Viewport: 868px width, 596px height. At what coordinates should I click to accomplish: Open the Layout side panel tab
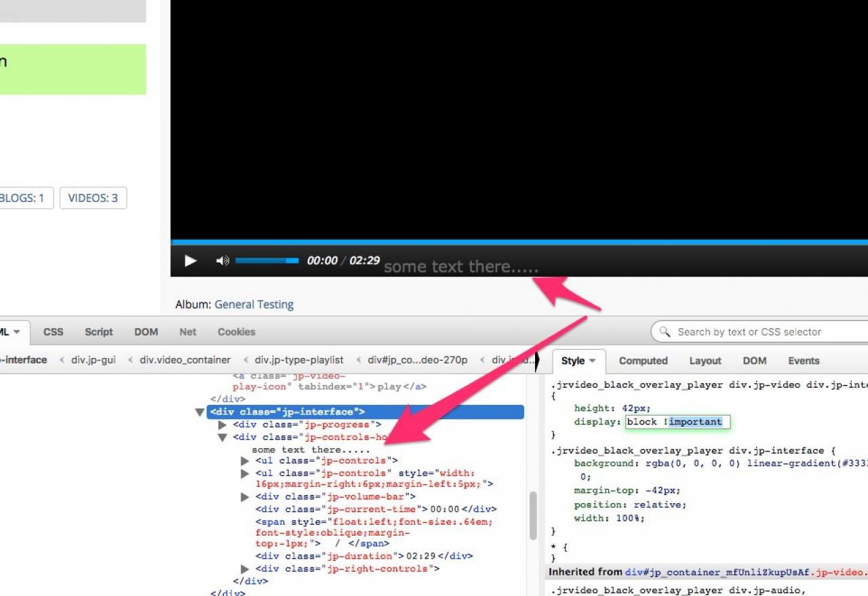[x=705, y=361]
